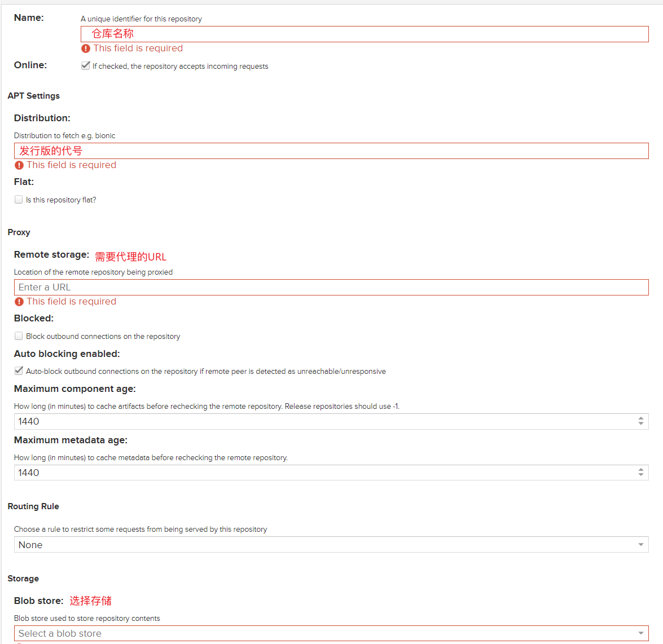663x644 pixels.
Task: Click the Maximum component age value field
Action: click(322, 421)
